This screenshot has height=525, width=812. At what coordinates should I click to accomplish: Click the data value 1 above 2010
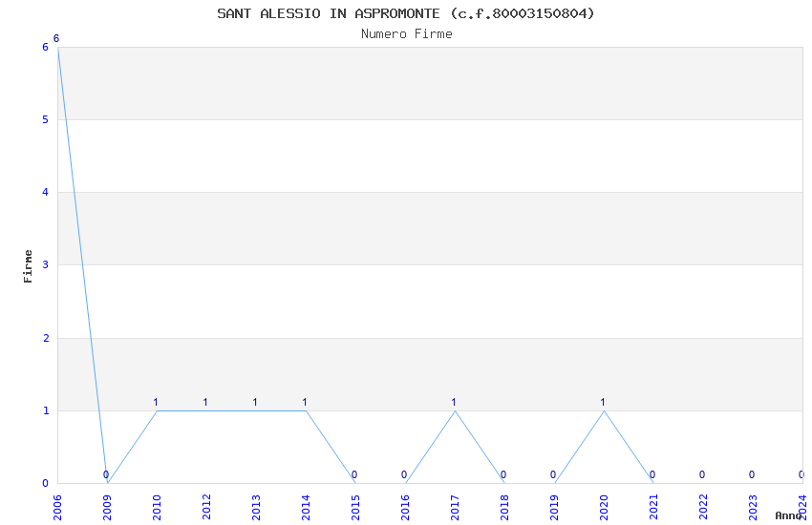click(156, 403)
